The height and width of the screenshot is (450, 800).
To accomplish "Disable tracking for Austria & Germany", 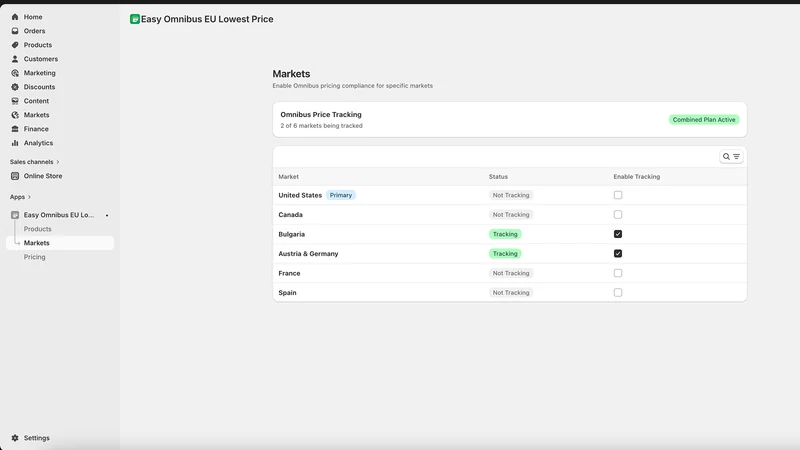I will (618, 254).
